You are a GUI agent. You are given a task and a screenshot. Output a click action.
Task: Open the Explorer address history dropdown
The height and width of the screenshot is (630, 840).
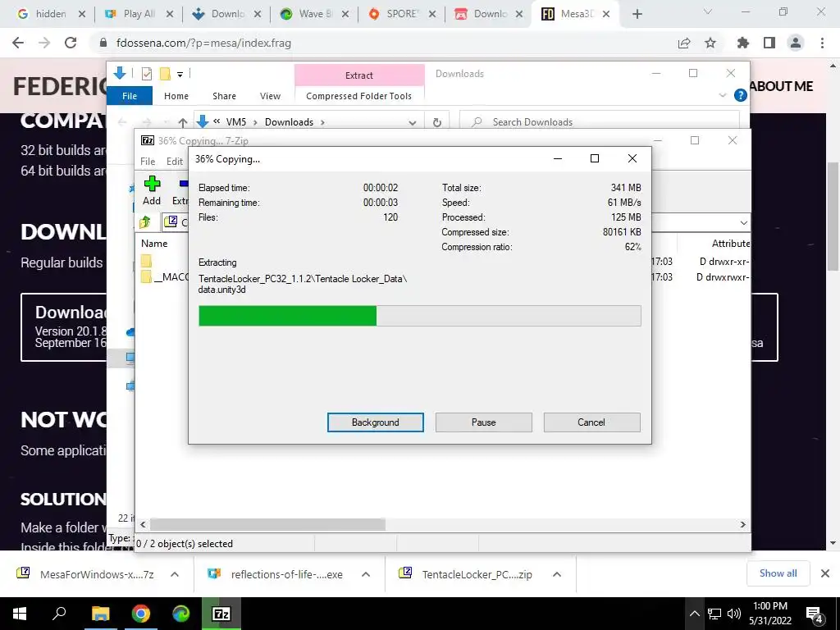coord(413,123)
